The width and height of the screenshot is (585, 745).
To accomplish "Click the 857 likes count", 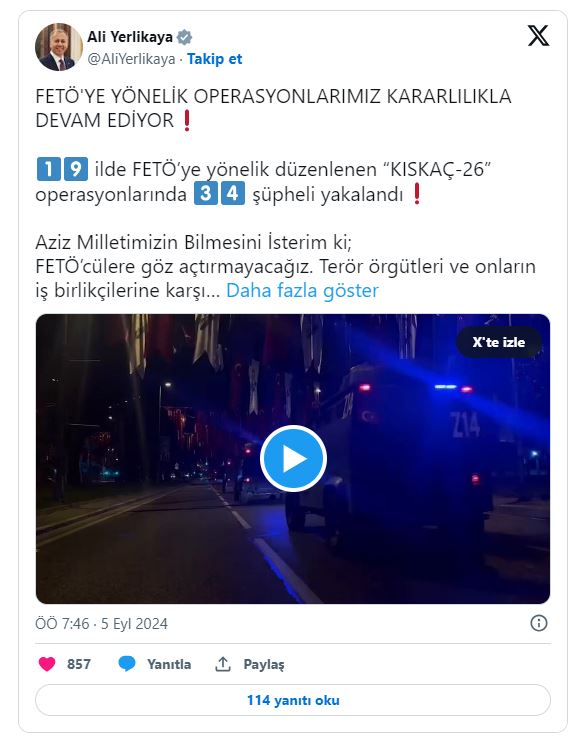I will pyautogui.click(x=79, y=664).
